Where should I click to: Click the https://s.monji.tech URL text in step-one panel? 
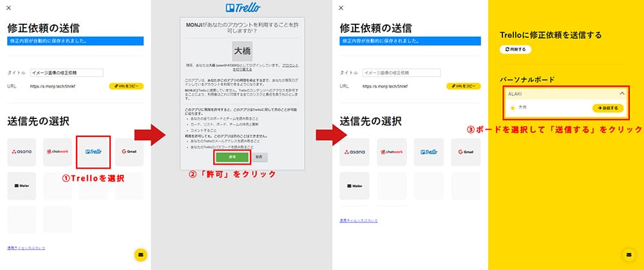tap(53, 86)
